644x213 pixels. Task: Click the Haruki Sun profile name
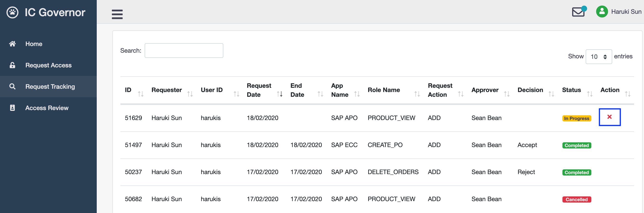626,12
